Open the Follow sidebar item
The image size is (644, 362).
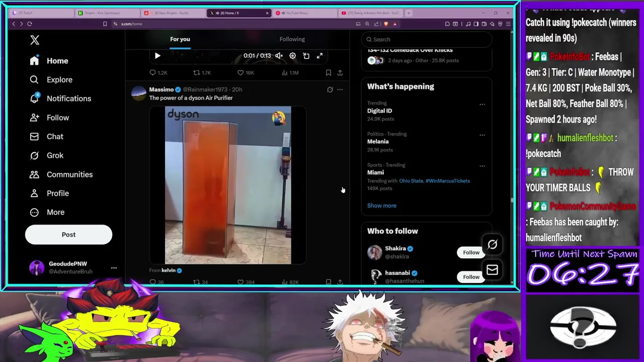point(49,118)
